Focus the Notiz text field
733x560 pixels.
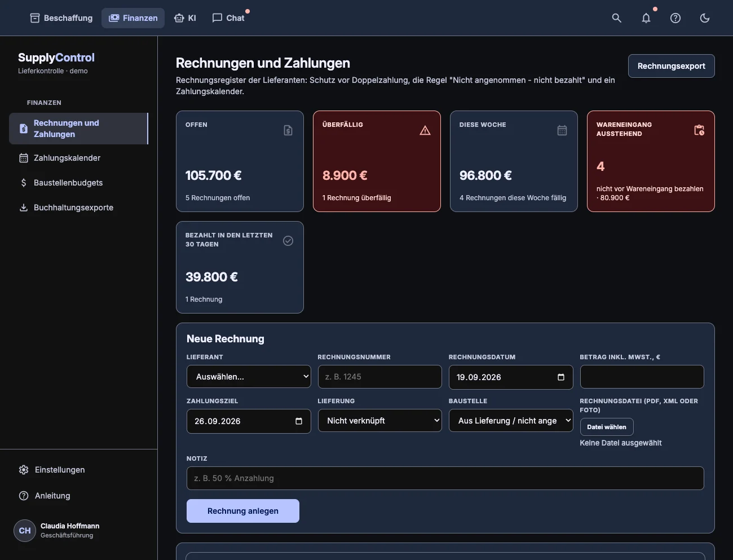pos(445,478)
